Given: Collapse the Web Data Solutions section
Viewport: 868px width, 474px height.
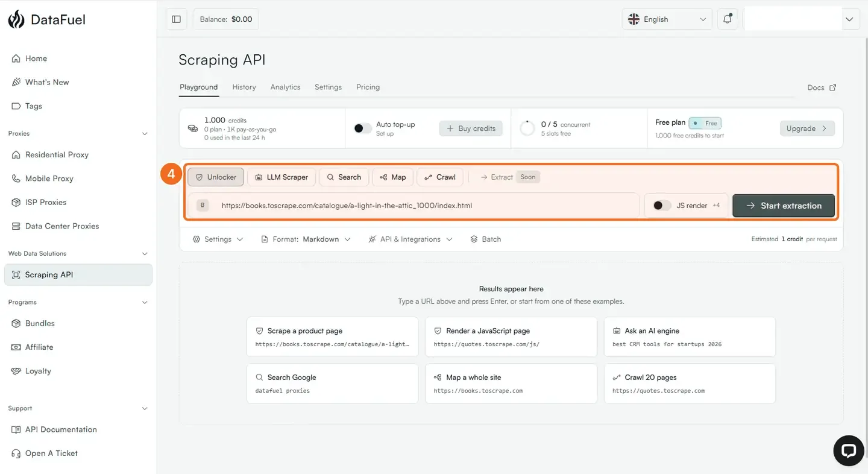Looking at the screenshot, I should [x=145, y=254].
